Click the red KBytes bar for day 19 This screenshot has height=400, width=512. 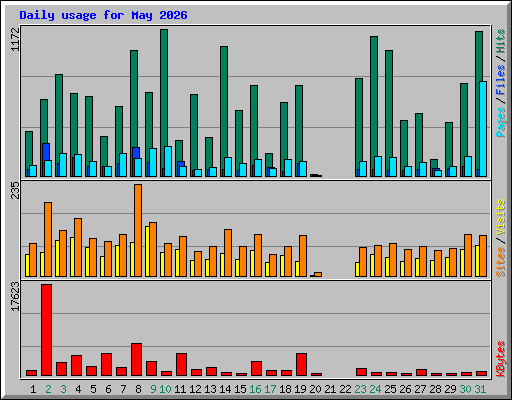(302, 364)
